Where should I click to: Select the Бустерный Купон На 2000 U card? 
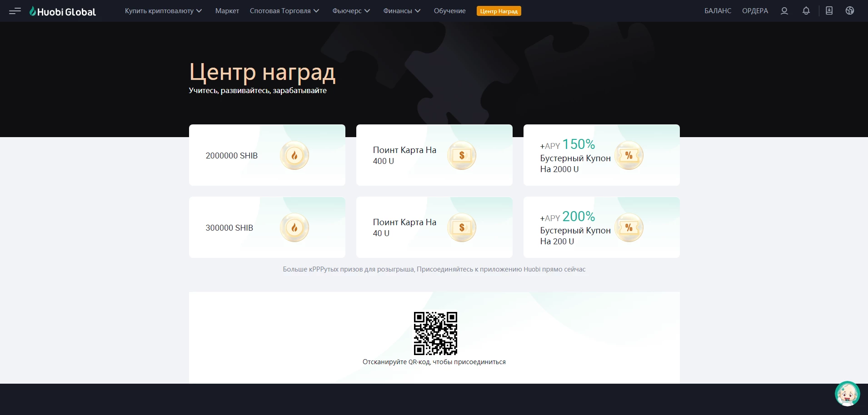pos(602,155)
